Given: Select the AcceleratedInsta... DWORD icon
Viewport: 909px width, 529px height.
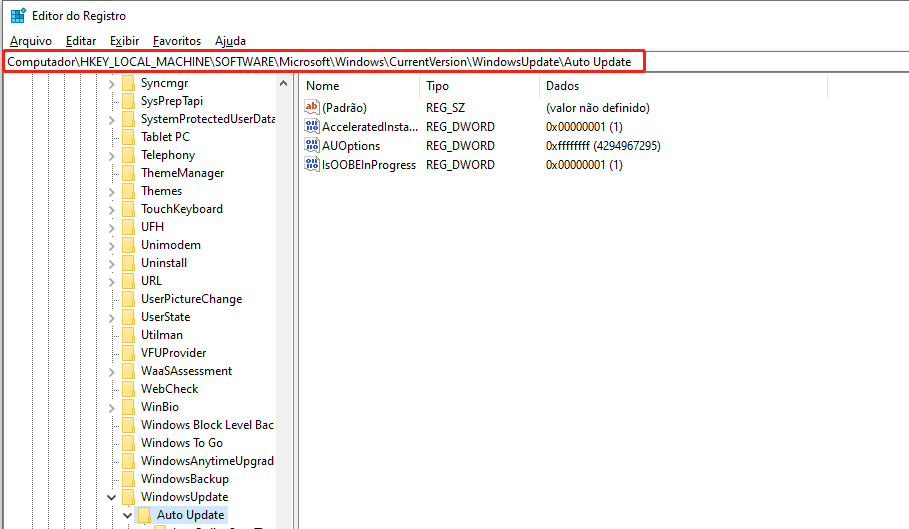Looking at the screenshot, I should pos(312,126).
